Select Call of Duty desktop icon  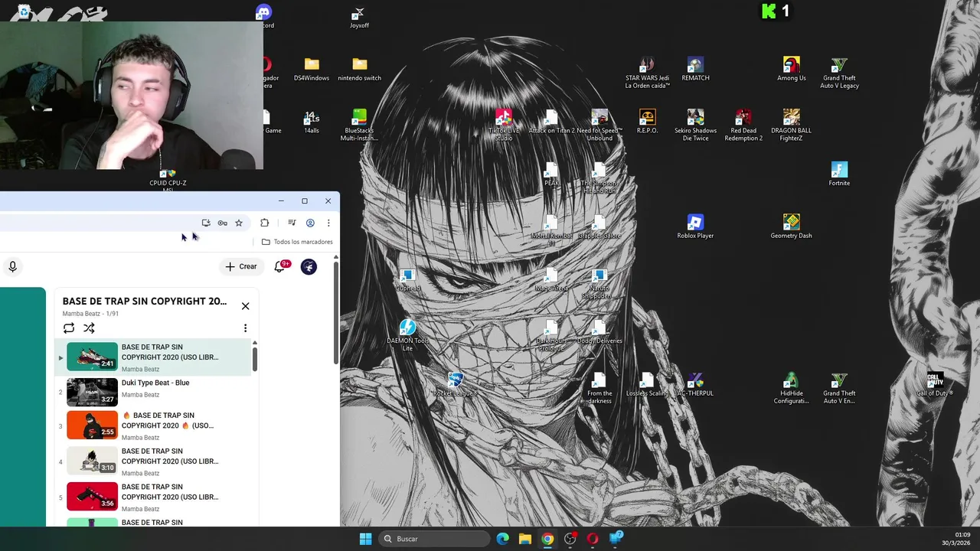point(935,385)
